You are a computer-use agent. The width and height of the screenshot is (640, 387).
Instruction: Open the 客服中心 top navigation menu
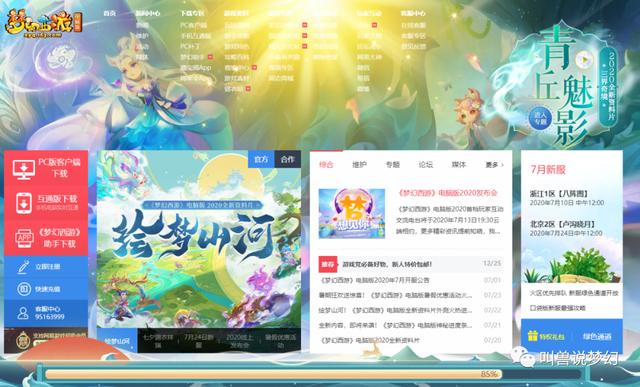point(413,13)
